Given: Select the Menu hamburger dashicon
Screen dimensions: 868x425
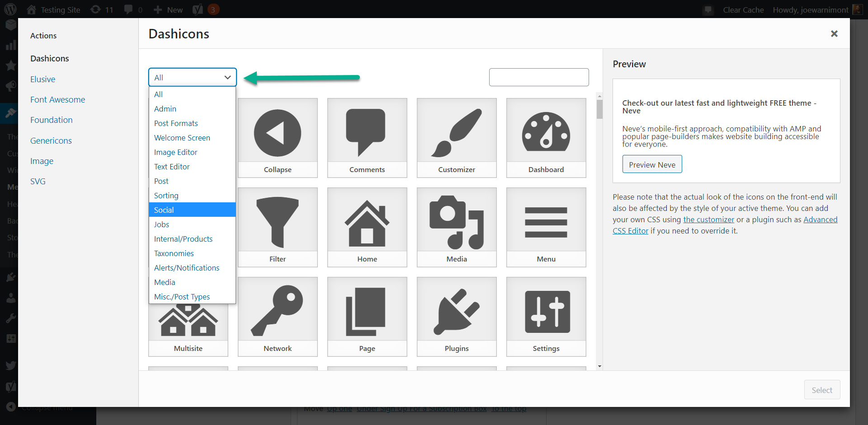Looking at the screenshot, I should (546, 221).
